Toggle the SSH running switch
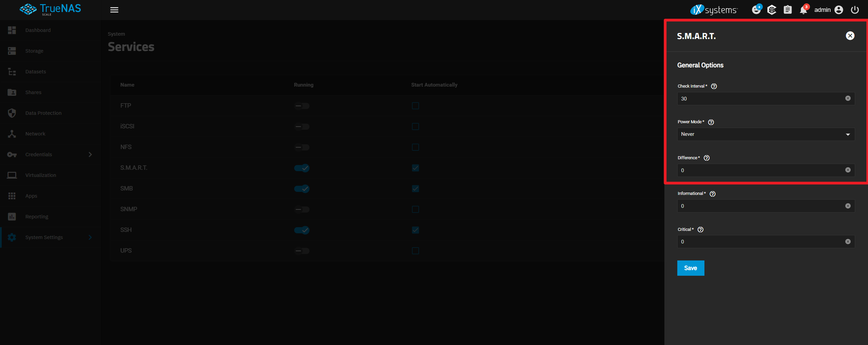Screen dimensions: 868x345 (302, 230)
